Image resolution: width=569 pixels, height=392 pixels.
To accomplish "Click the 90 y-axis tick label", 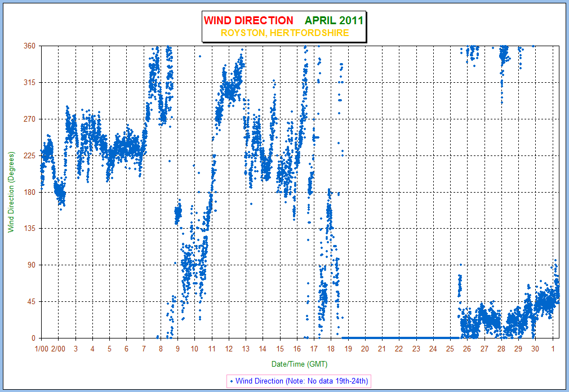I will 32,265.
